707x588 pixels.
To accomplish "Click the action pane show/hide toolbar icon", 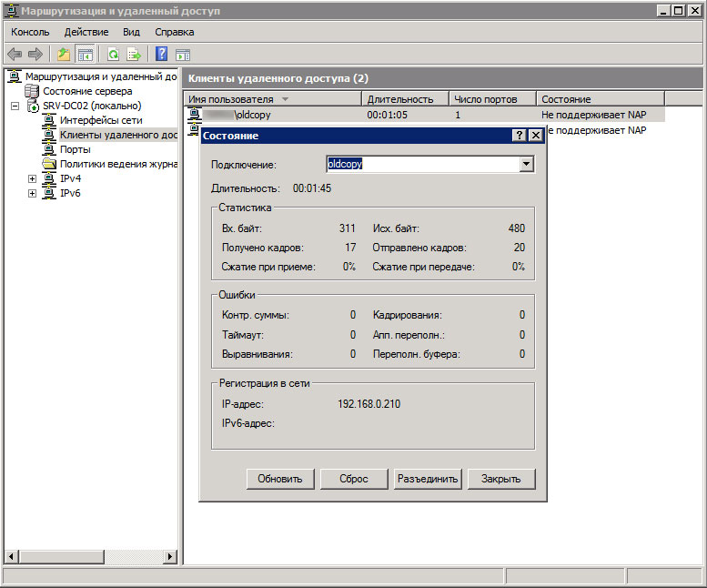I will pos(182,54).
